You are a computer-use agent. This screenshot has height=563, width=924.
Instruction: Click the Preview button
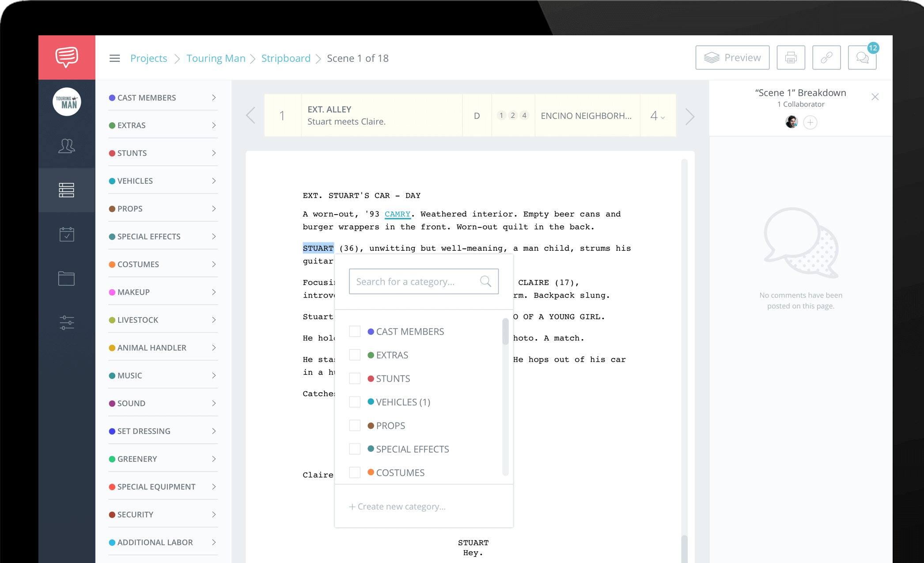(x=732, y=57)
